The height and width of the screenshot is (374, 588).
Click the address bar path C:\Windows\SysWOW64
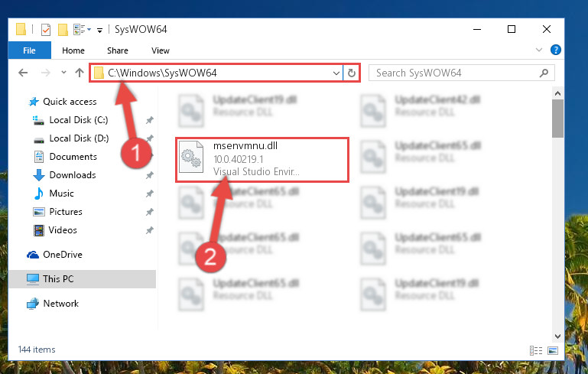pos(162,73)
